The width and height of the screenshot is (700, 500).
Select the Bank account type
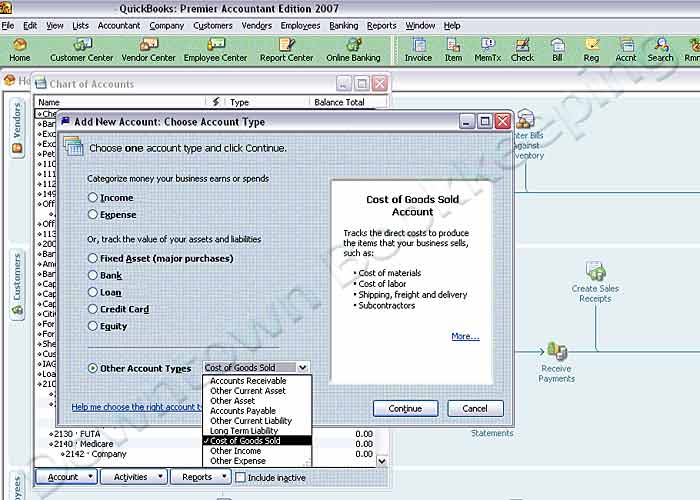(92, 275)
